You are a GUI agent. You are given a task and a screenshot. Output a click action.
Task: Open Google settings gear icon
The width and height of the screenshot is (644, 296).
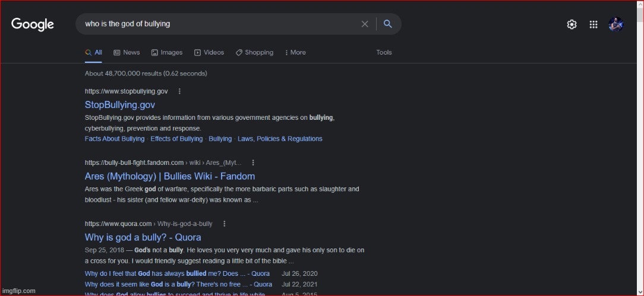coord(572,24)
